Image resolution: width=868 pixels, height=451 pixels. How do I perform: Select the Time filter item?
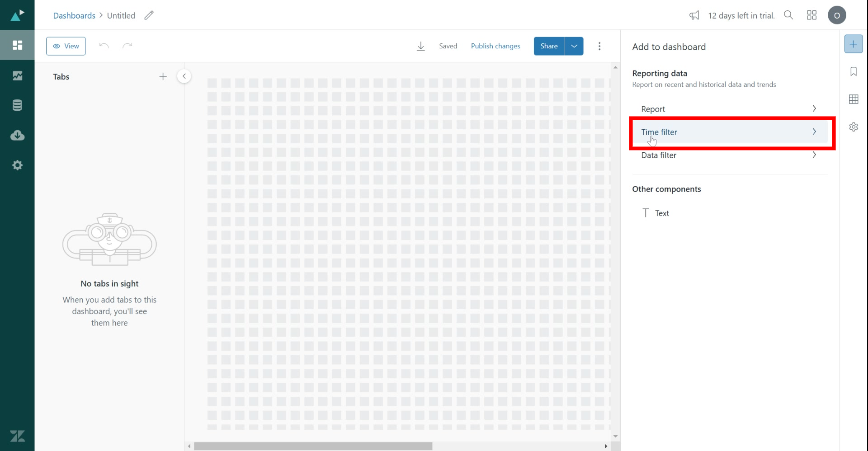coord(729,132)
